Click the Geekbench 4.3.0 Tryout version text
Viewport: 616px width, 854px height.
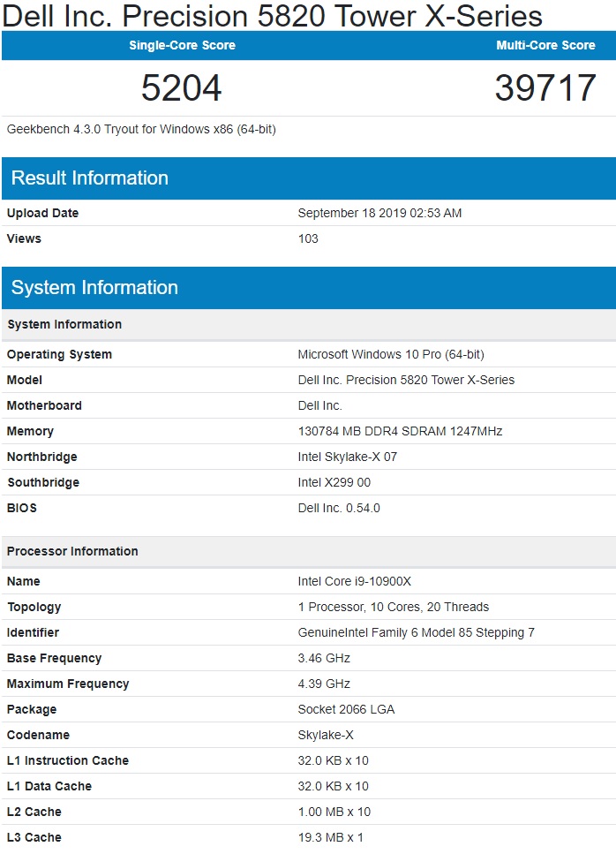[141, 130]
